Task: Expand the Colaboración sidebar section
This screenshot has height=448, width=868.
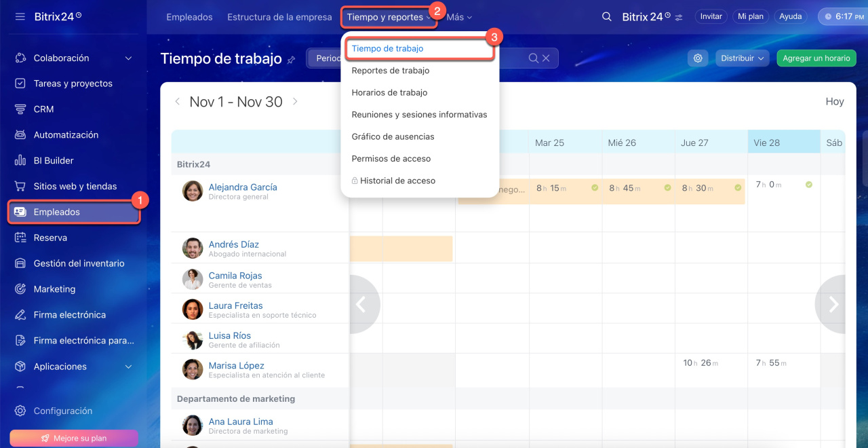Action: (x=129, y=58)
